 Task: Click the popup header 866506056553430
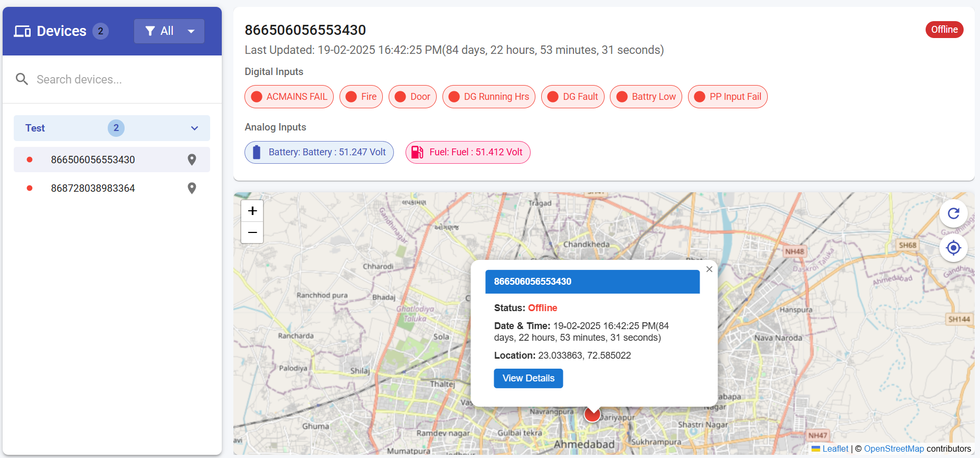[592, 282]
